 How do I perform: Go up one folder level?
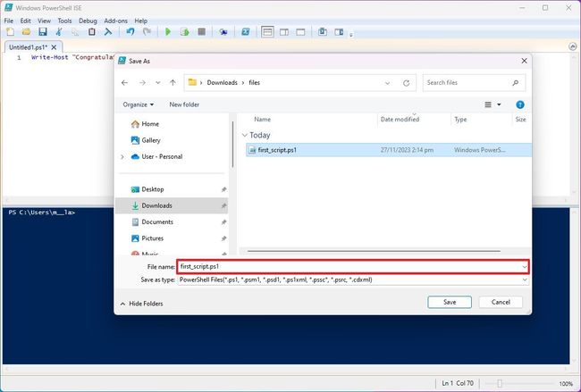[173, 82]
